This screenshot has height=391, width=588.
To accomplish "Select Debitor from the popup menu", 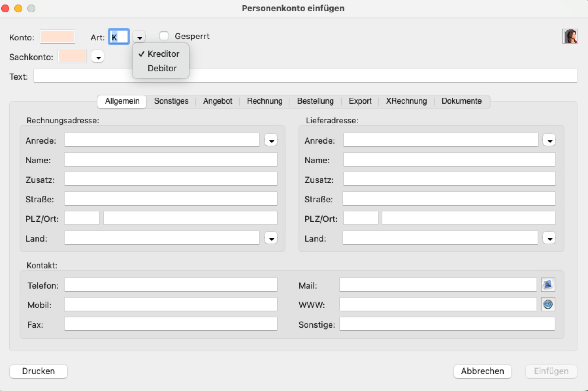I will 162,68.
